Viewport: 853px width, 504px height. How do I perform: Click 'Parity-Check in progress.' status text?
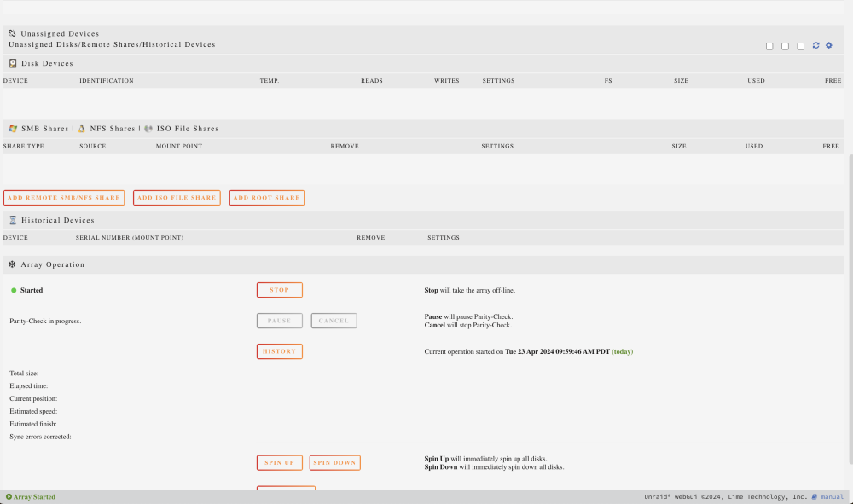(45, 322)
